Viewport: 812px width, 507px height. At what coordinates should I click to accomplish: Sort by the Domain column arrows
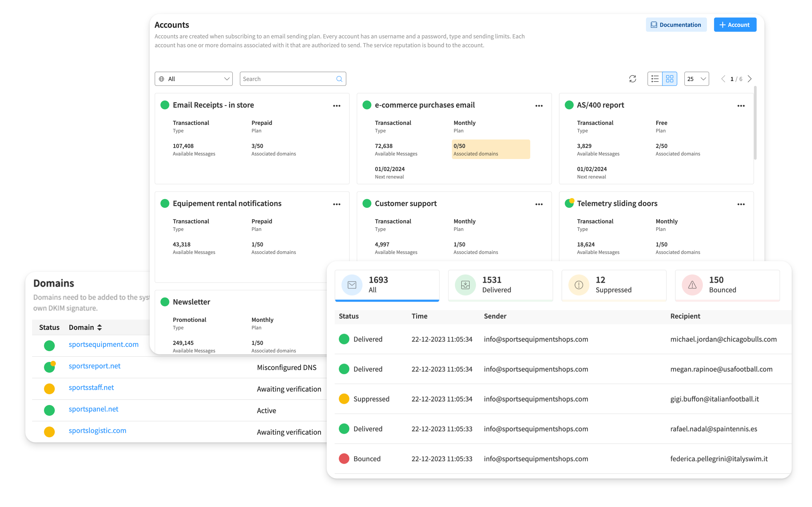coord(99,328)
